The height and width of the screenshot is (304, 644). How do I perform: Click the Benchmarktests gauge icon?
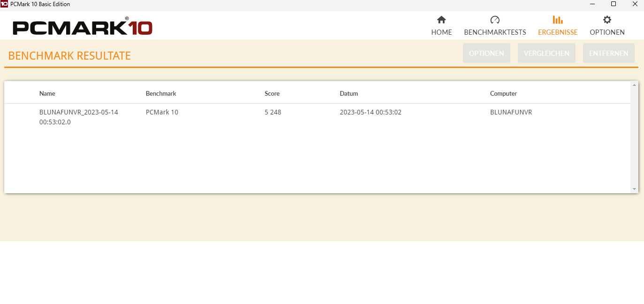point(495,20)
